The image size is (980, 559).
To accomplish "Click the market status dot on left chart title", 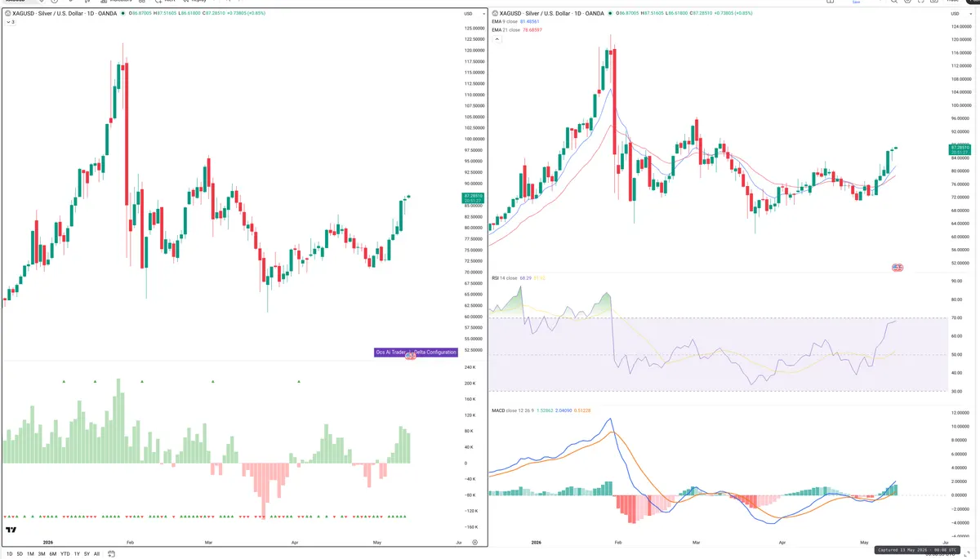I will [122, 14].
